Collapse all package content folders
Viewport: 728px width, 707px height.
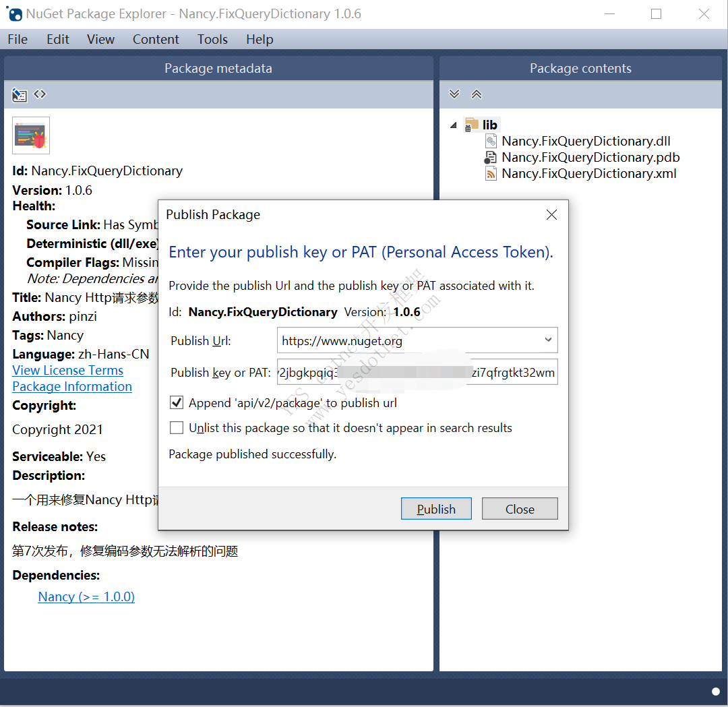477,94
